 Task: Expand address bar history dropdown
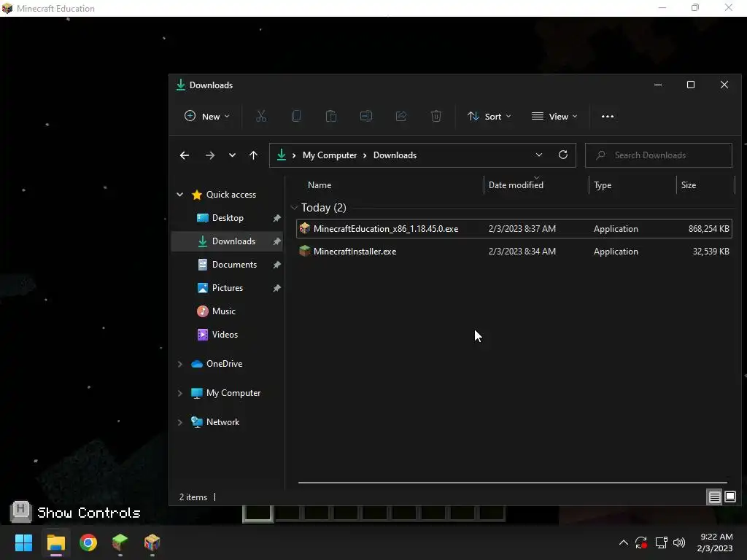[539, 155]
